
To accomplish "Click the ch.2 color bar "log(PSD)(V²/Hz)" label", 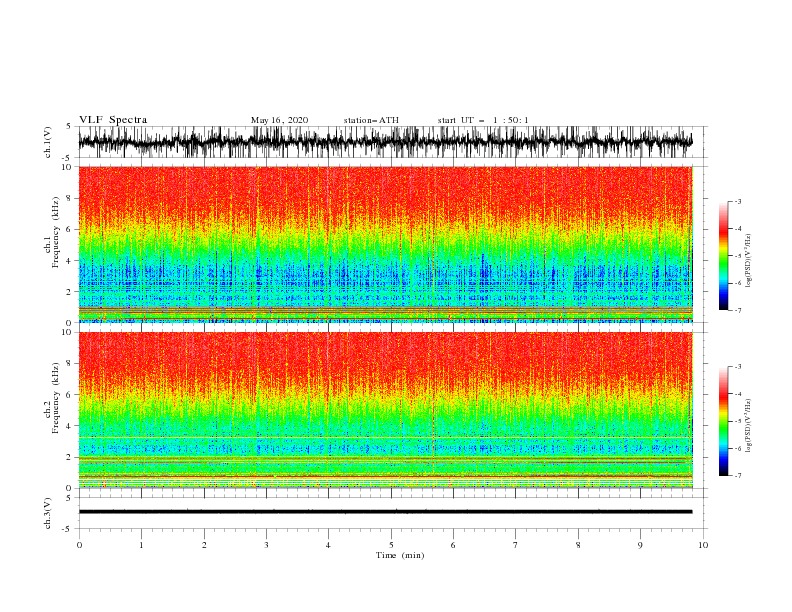I will (748, 425).
